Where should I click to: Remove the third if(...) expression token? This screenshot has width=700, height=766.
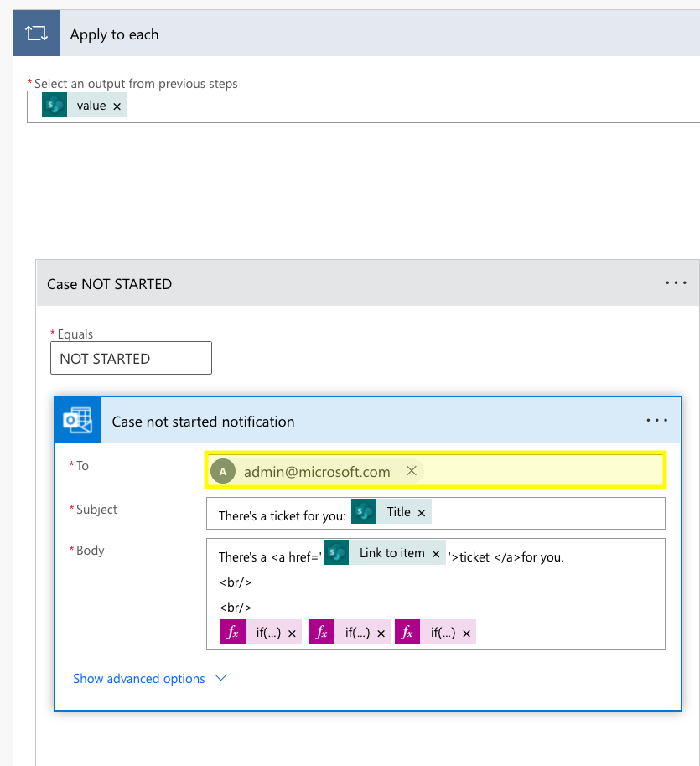pyautogui.click(x=466, y=634)
